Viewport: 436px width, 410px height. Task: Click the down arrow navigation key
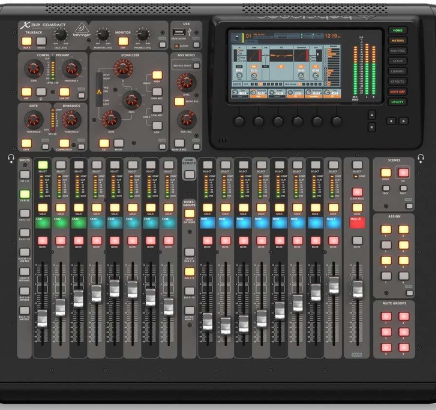click(x=372, y=127)
